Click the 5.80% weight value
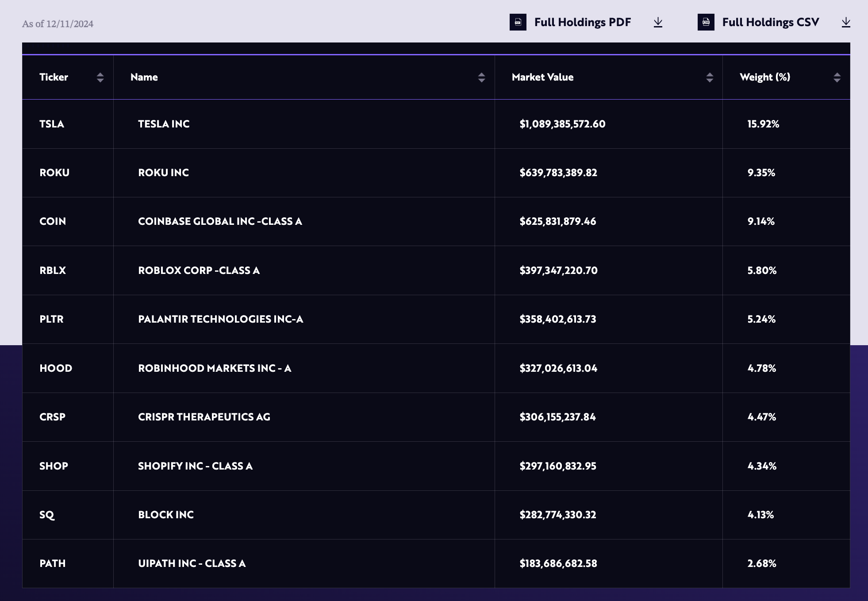This screenshot has height=601, width=868. [762, 270]
